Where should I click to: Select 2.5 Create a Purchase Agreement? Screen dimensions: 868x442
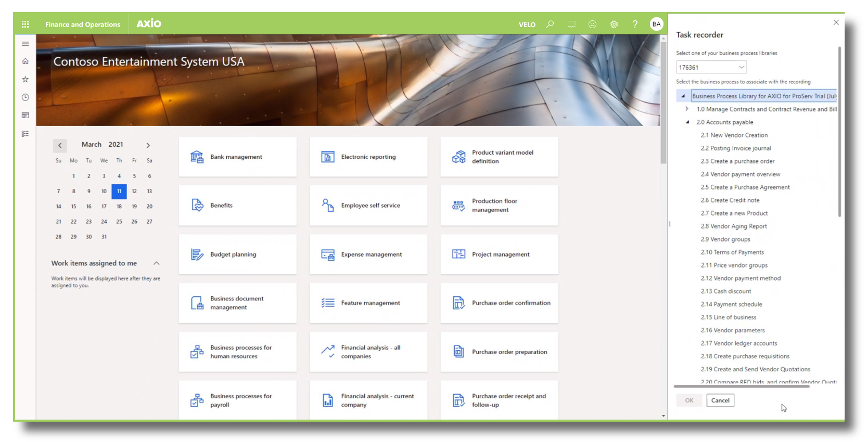click(x=745, y=187)
